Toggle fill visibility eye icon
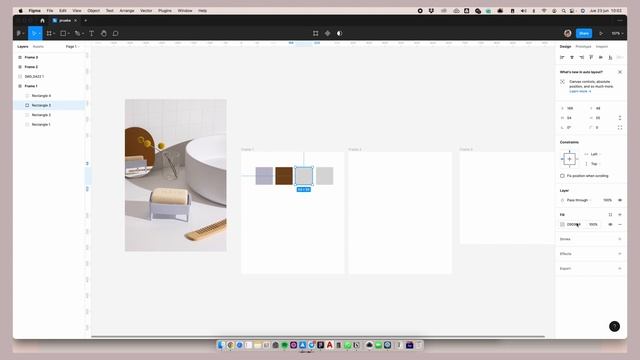 pos(610,224)
